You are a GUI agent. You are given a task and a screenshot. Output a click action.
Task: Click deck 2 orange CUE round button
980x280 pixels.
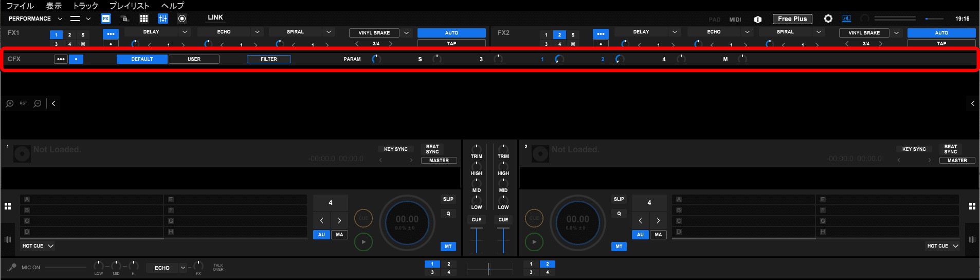[534, 218]
